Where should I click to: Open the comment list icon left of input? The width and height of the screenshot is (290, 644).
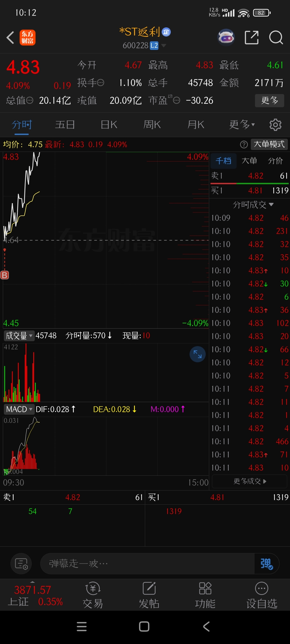tap(21, 563)
